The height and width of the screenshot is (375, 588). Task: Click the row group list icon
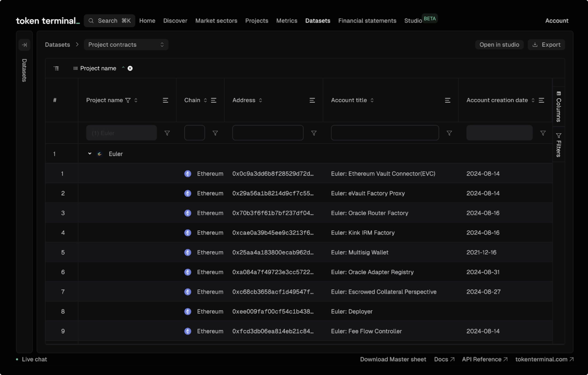pyautogui.click(x=56, y=69)
